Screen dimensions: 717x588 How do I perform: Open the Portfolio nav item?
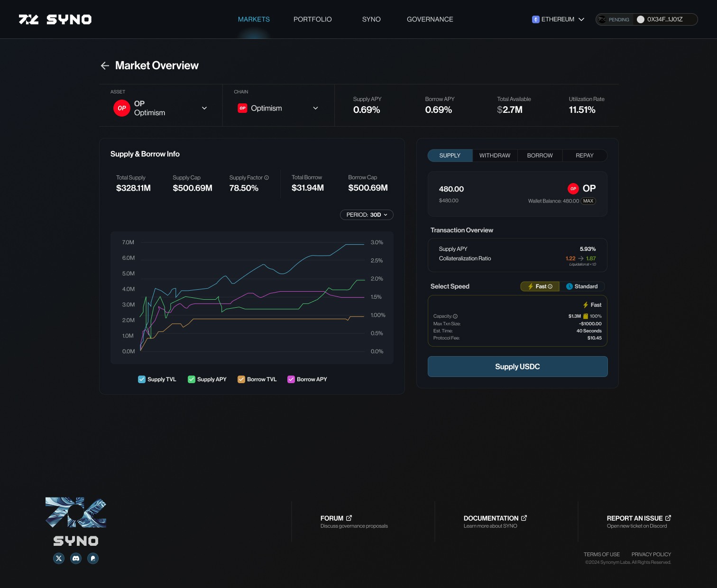pos(313,19)
